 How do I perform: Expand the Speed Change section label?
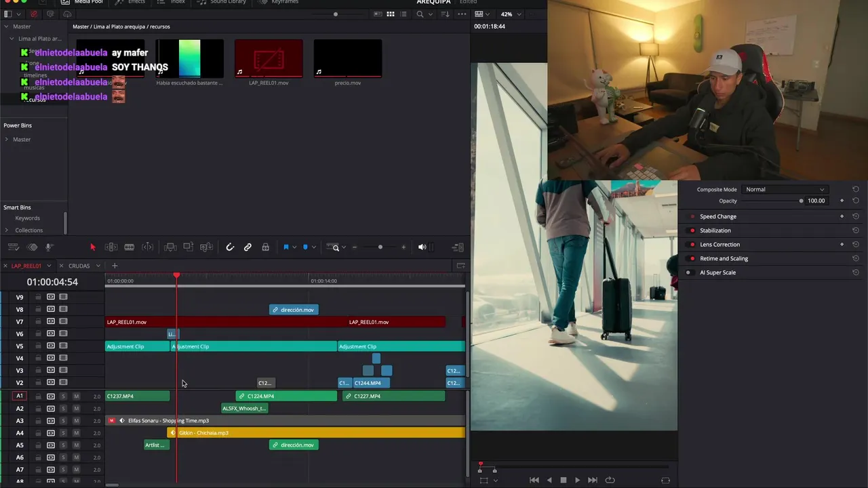tap(718, 217)
